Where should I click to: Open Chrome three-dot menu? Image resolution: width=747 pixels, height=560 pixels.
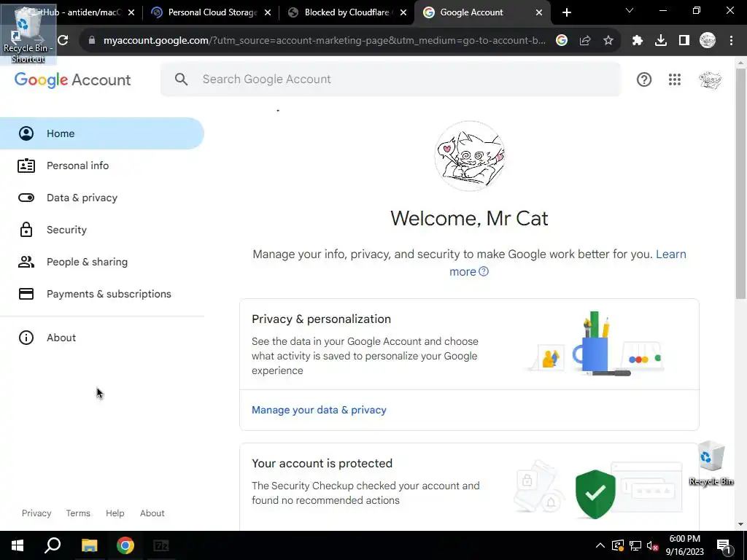(x=731, y=41)
